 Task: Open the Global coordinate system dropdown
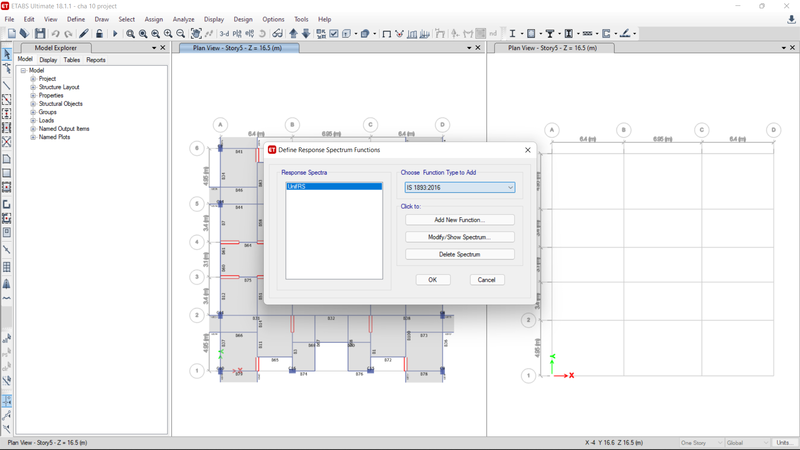tap(747, 442)
